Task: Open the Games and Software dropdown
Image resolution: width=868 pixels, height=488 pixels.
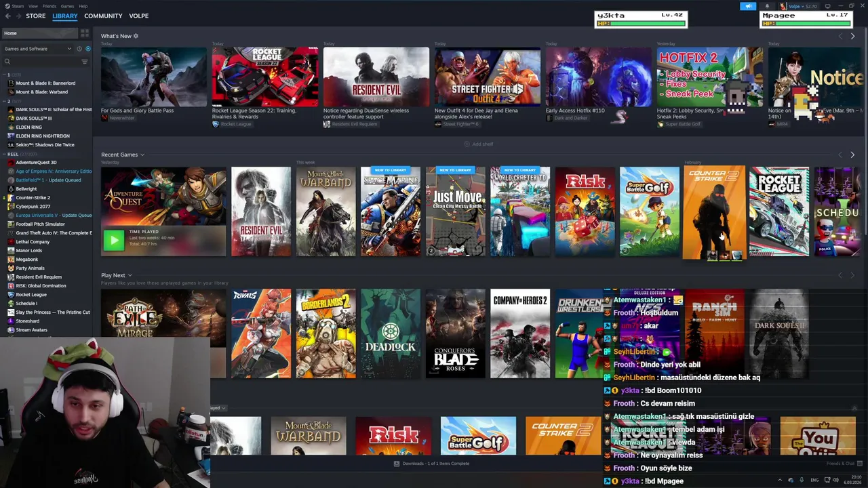Action: 37,49
